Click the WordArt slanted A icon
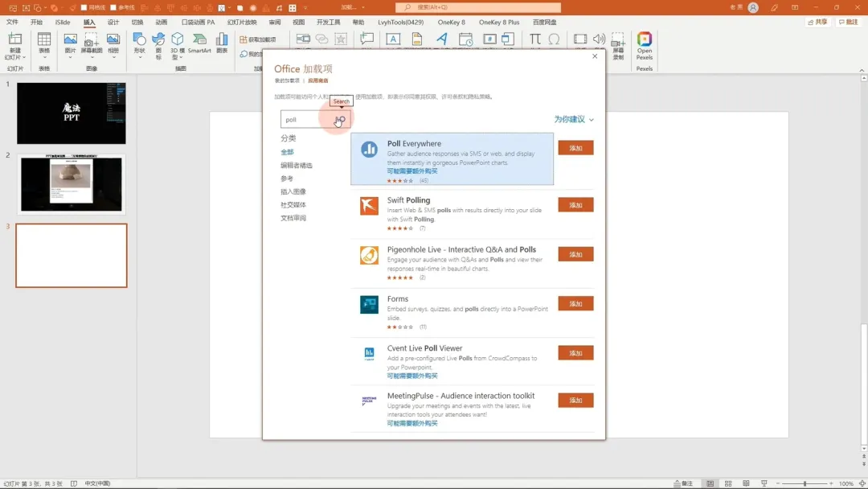This screenshot has height=489, width=868. coord(441,39)
